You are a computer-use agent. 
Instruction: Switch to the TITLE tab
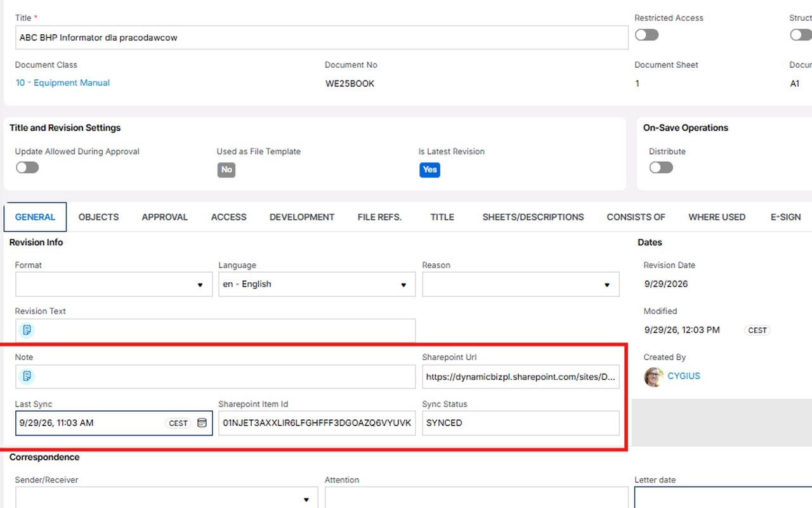(442, 217)
